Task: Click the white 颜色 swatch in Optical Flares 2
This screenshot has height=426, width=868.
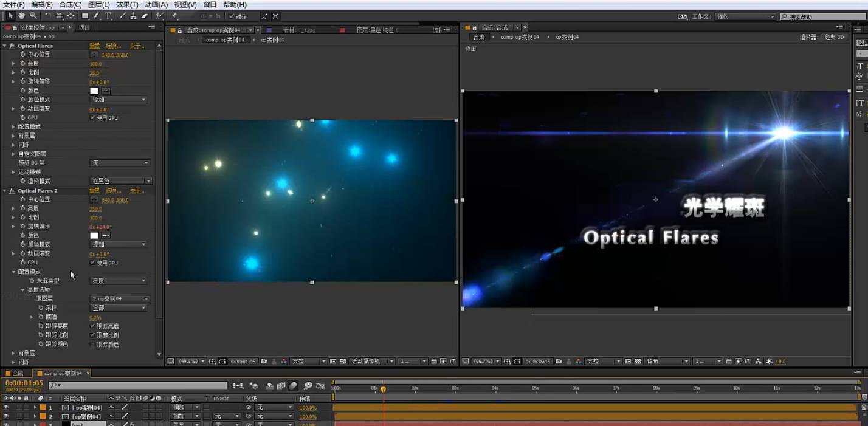Action: (x=94, y=235)
